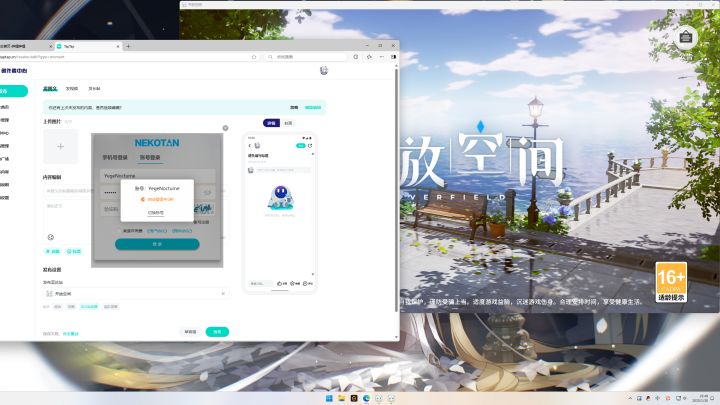720x405 pixels.
Task: Click the author avatar in phone preview header
Action: coord(258,146)
